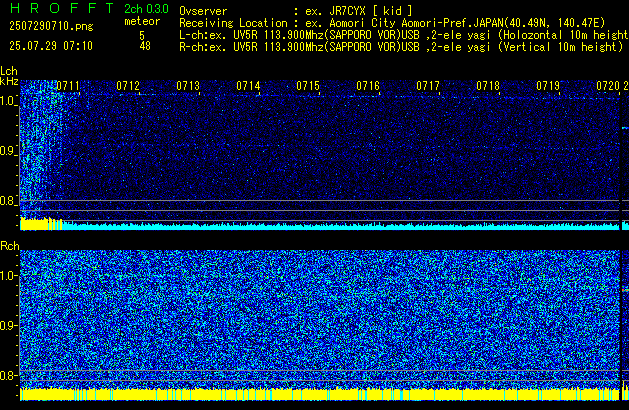Click the Lch 0.8 kHz axis label
629x410 pixels.
tap(8, 201)
